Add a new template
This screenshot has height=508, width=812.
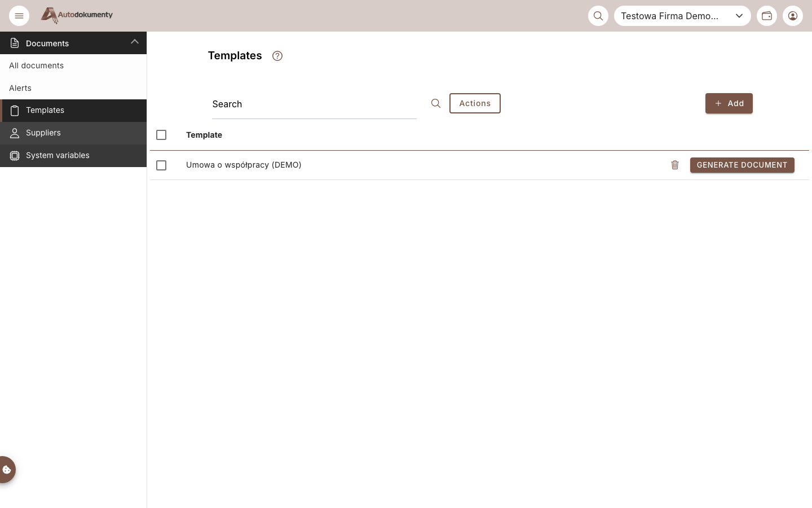coord(729,103)
